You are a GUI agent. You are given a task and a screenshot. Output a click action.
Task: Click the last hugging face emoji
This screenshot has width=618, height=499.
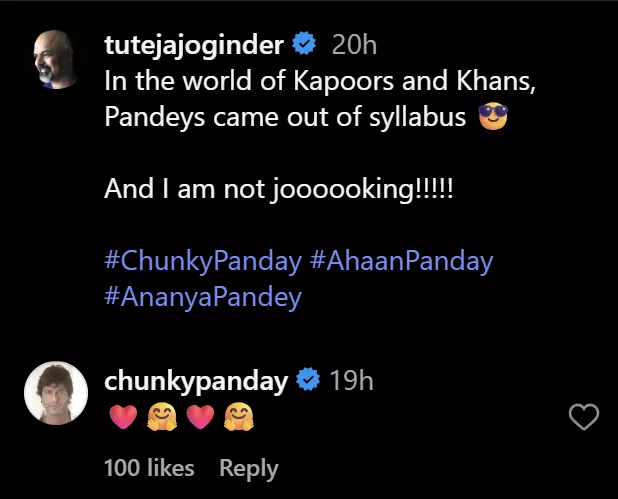pos(238,416)
